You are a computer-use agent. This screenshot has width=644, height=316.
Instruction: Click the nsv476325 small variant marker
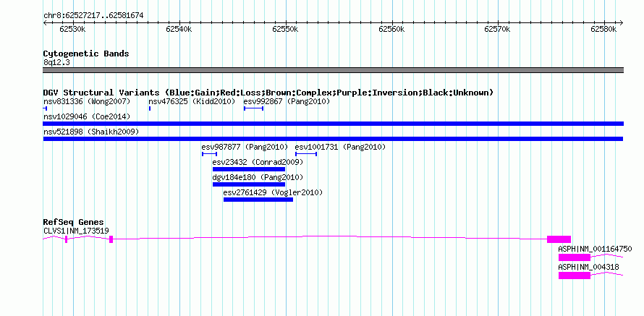click(x=150, y=108)
